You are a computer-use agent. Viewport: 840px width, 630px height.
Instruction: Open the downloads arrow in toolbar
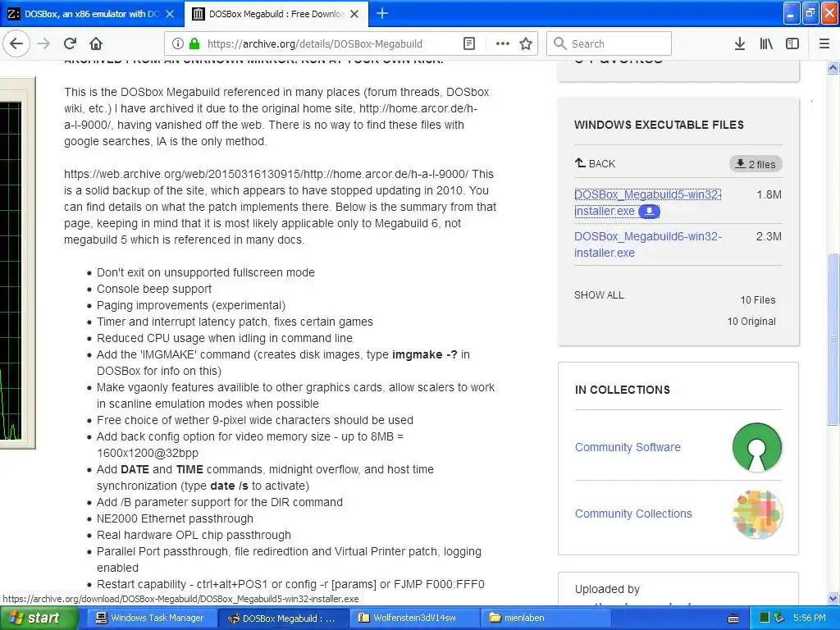(x=739, y=43)
